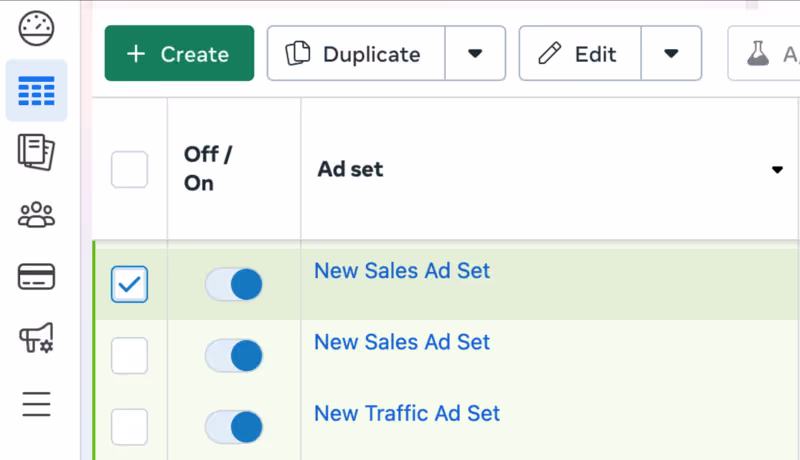Click the green Create button
The width and height of the screenshot is (800, 460).
[x=179, y=54]
